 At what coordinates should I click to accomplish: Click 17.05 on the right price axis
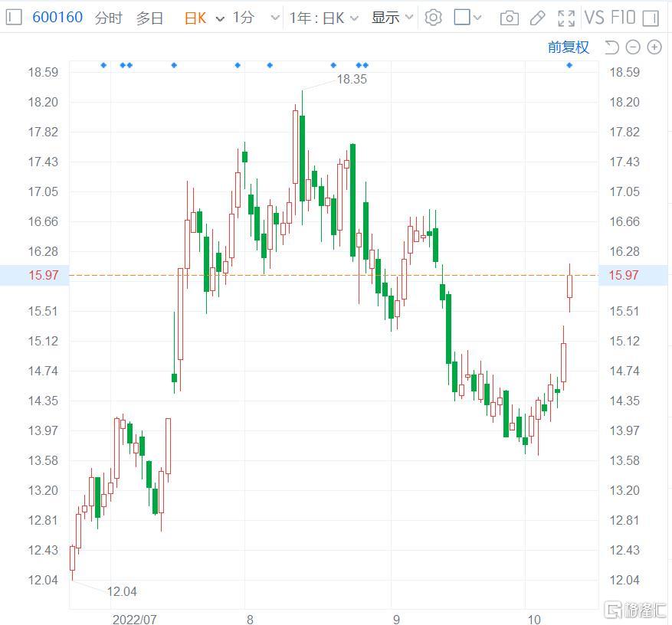624,191
